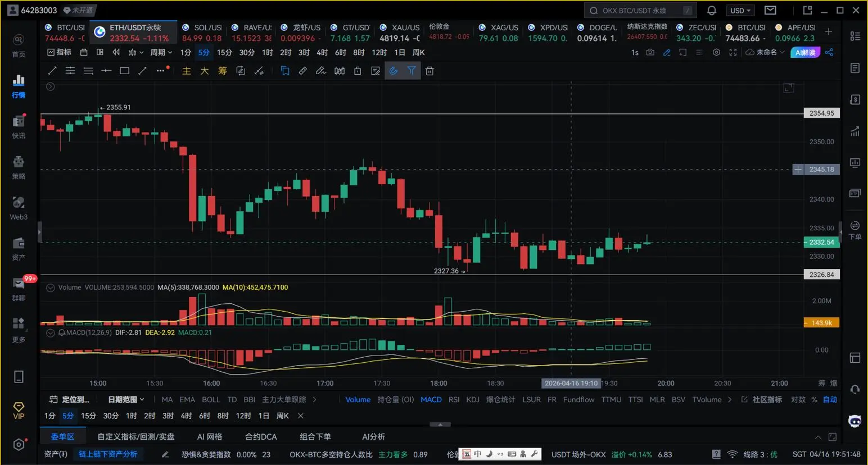
Task: Open the 群聊 group chat icon with 99+ badge
Action: (x=19, y=289)
